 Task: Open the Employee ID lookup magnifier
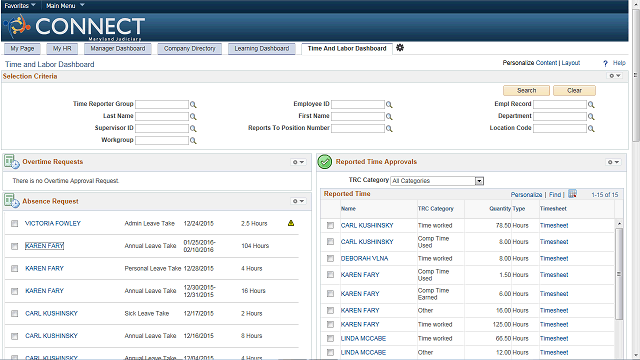[389, 105]
